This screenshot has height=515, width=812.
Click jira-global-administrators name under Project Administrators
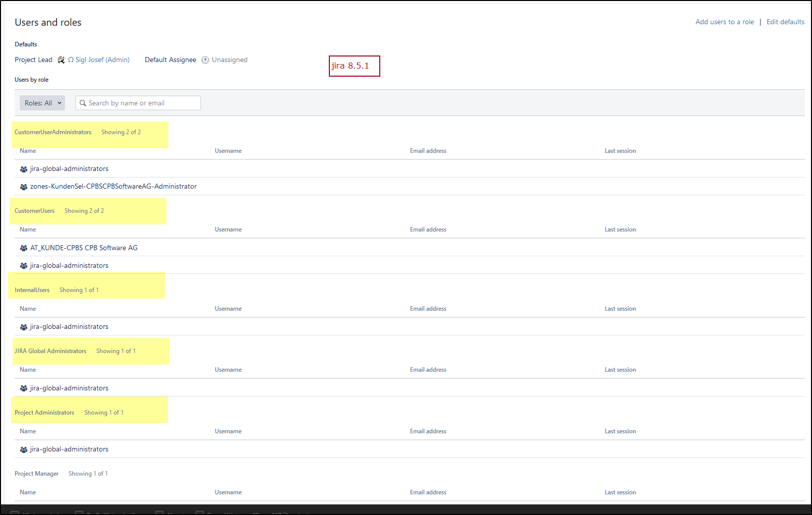[x=69, y=449]
